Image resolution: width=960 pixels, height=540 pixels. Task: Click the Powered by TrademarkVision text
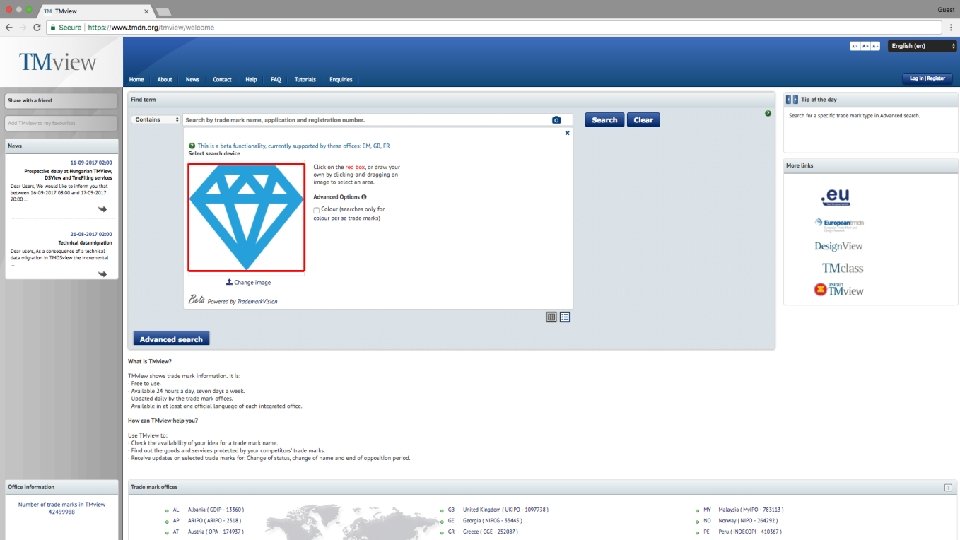(x=242, y=301)
